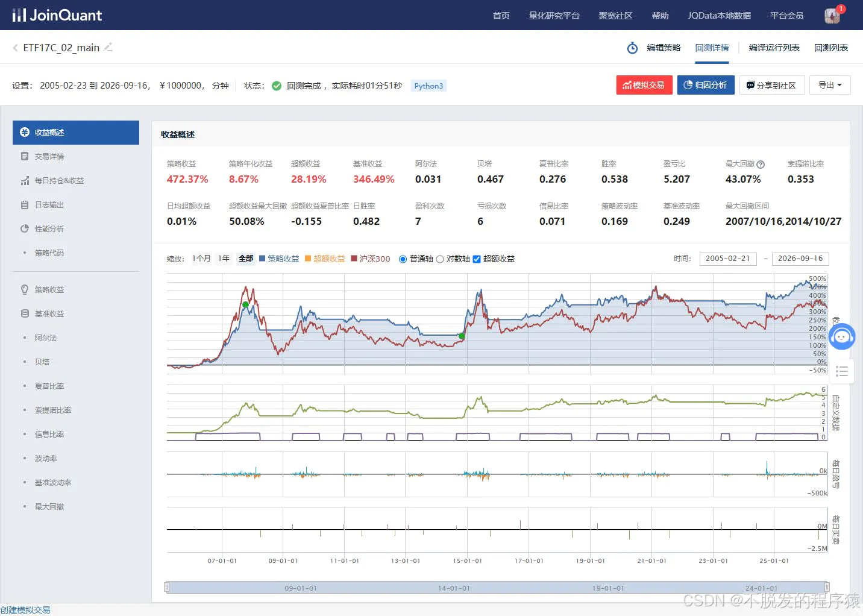Open the chat assistant robot icon

(x=842, y=336)
